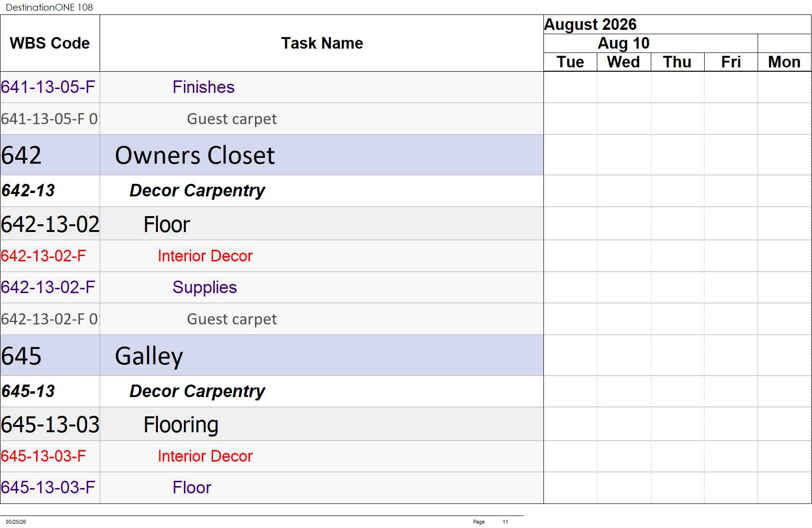Select the Floor task under 642-13-02
Screen dimensions: 812x528
[x=272, y=224]
